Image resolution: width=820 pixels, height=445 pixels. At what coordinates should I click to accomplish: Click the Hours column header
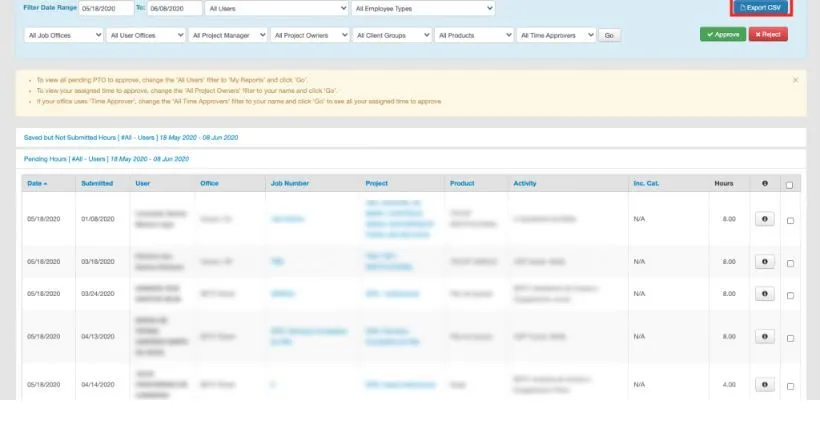click(724, 184)
